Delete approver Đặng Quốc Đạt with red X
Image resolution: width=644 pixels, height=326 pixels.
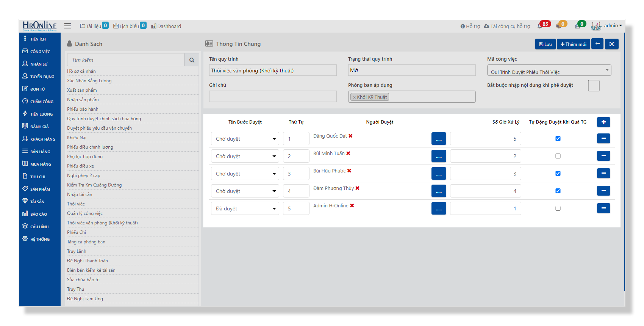[350, 136]
